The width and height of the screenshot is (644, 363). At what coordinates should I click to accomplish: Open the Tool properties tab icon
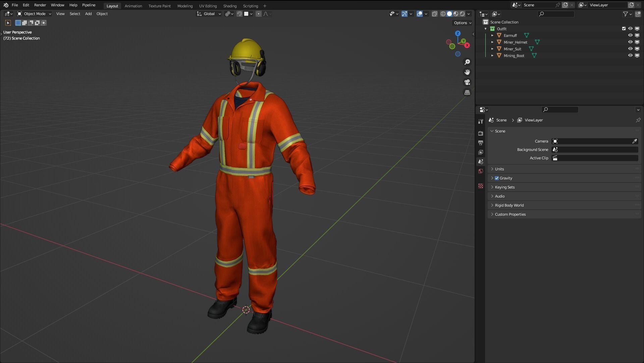[x=481, y=121]
